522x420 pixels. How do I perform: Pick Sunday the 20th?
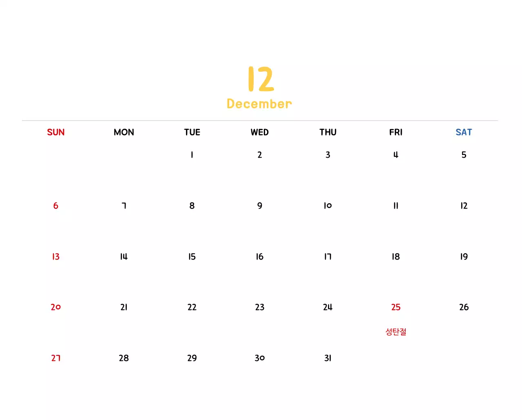click(x=56, y=307)
